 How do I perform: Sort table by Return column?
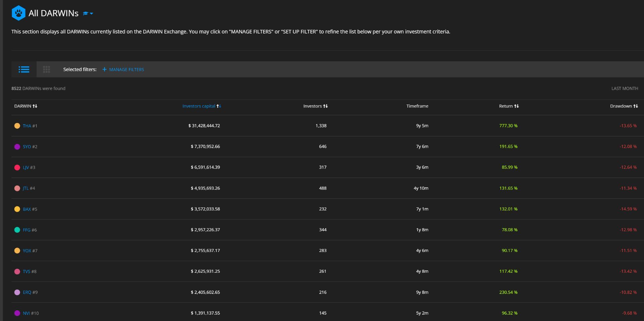pyautogui.click(x=508, y=106)
